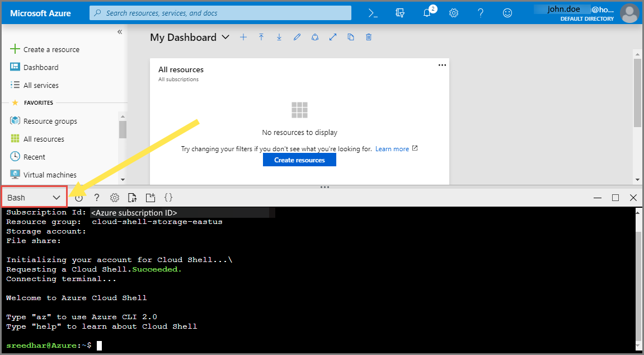Image resolution: width=644 pixels, height=355 pixels.
Task: Click the sidebar favorites scrollbar thumb
Action: pos(123,129)
